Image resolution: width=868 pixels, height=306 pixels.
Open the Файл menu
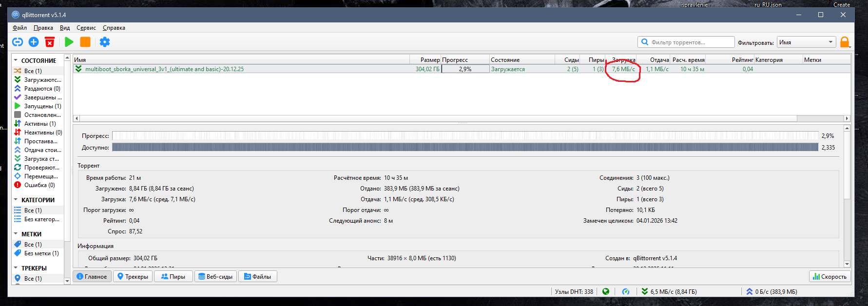[19, 28]
